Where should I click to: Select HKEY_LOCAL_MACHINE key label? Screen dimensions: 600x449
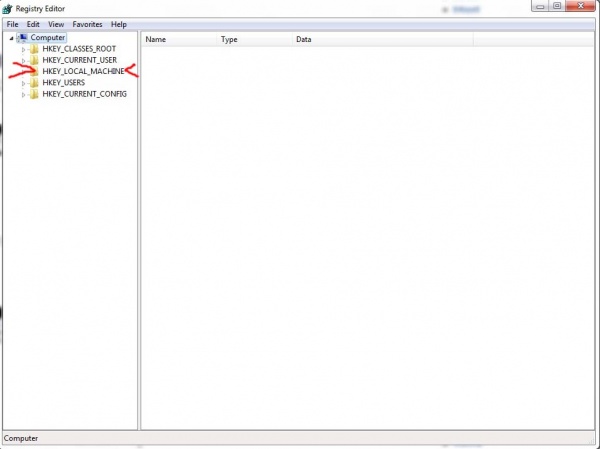[x=83, y=71]
